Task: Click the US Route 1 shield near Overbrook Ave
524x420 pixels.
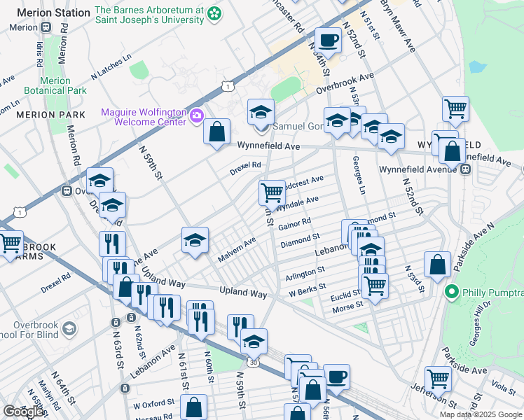Action: click(228, 87)
